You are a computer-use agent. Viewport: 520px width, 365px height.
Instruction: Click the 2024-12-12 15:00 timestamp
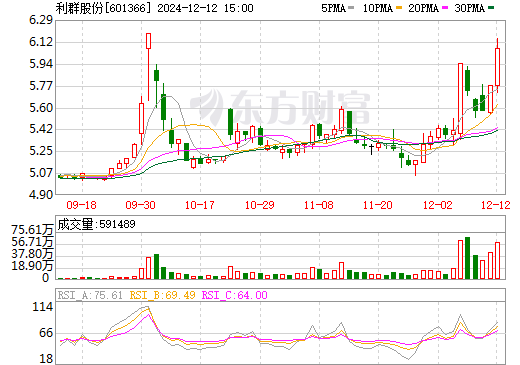pos(205,8)
